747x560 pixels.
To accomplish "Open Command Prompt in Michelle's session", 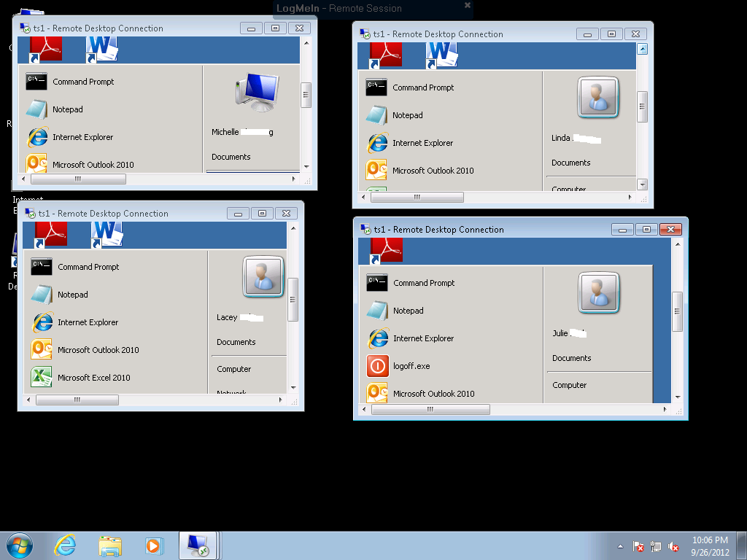I will [83, 82].
